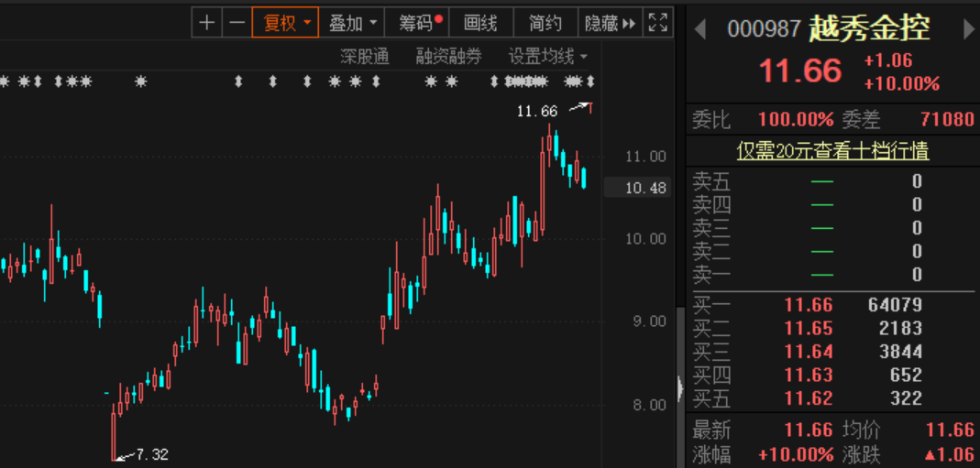Select the 融资融券 tag
Viewport: 980px width, 468px height.
[x=448, y=57]
